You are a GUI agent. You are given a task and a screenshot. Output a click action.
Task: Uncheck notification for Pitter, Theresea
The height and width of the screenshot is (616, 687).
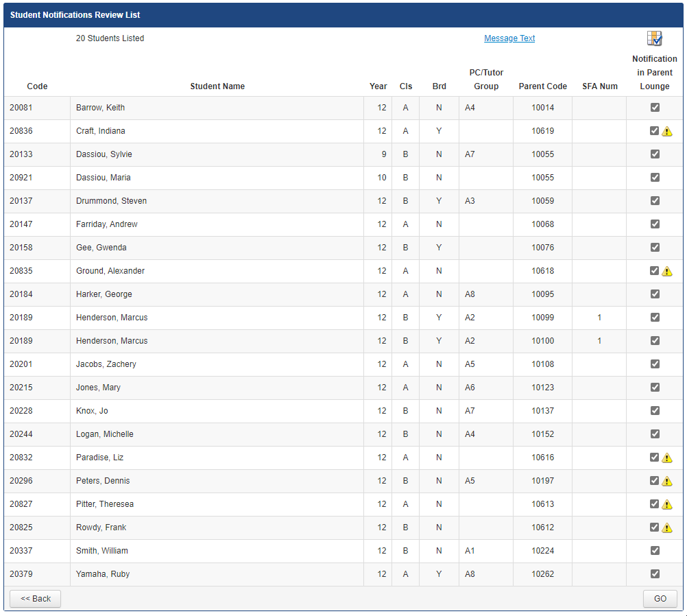(654, 504)
